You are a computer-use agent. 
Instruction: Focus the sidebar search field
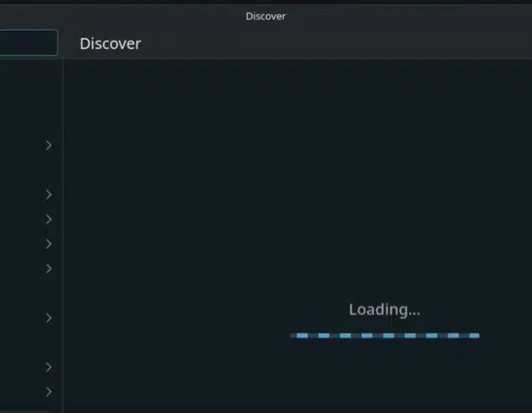pos(29,43)
